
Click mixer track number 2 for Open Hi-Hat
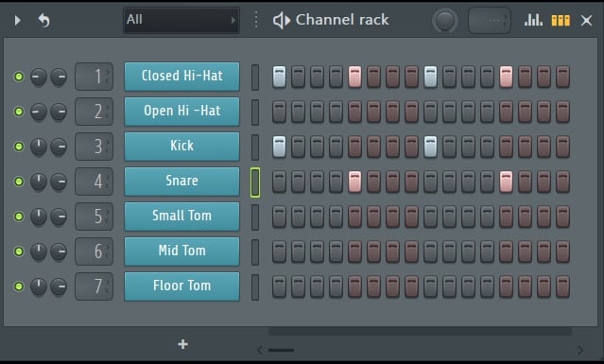click(94, 112)
